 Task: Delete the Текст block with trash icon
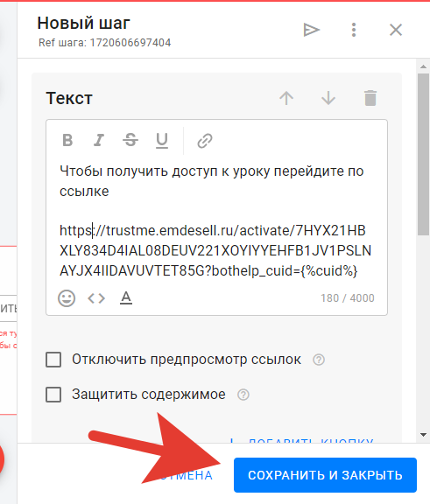pos(370,98)
